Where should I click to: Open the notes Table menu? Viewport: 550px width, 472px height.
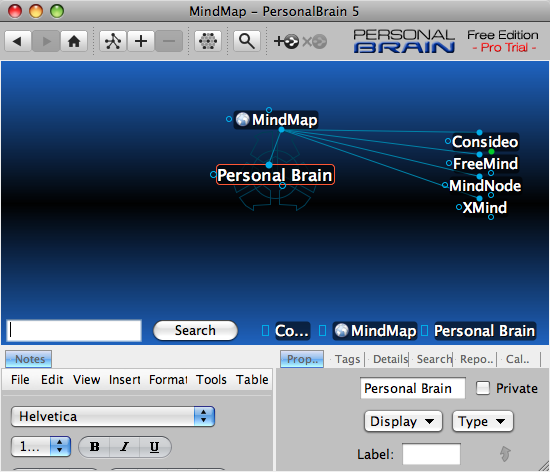click(252, 379)
